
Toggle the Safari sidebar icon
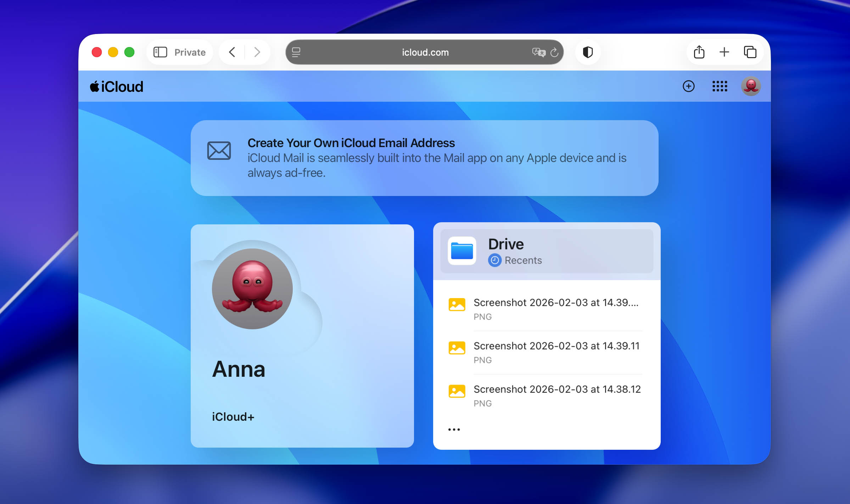(x=160, y=52)
